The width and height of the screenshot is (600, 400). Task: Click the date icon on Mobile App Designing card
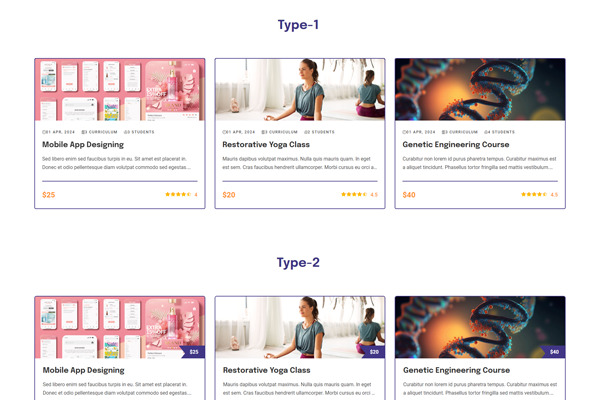click(44, 132)
